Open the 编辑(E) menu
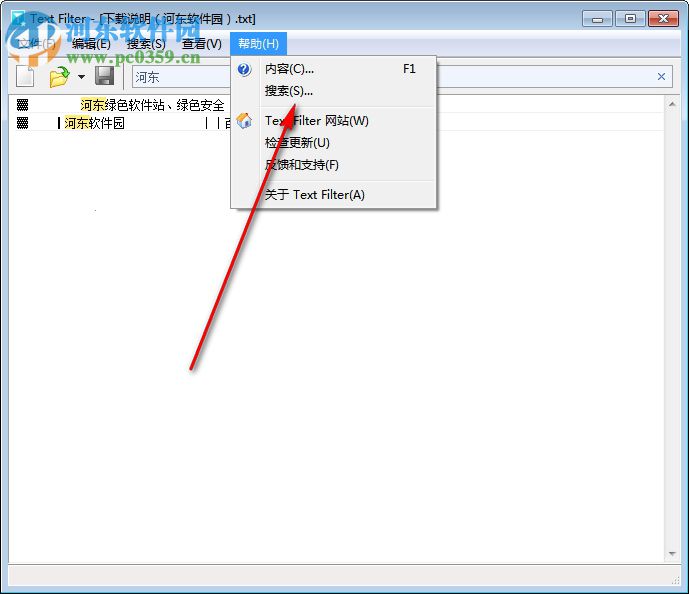Viewport: 689px width, 594px height. click(x=91, y=44)
